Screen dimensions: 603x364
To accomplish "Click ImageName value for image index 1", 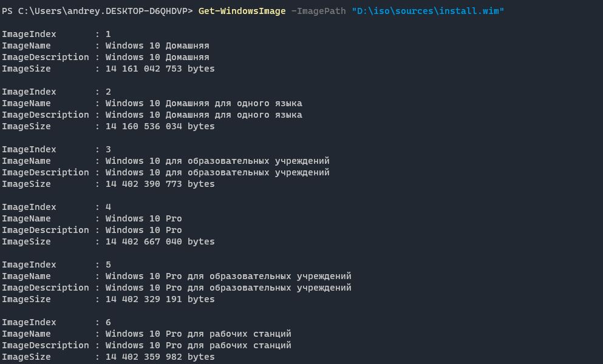I will (x=157, y=45).
